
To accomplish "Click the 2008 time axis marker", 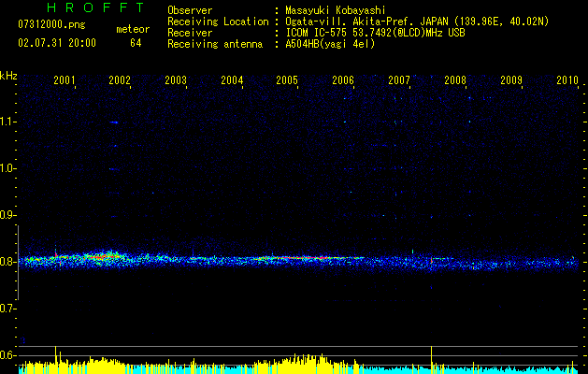I will click(455, 80).
